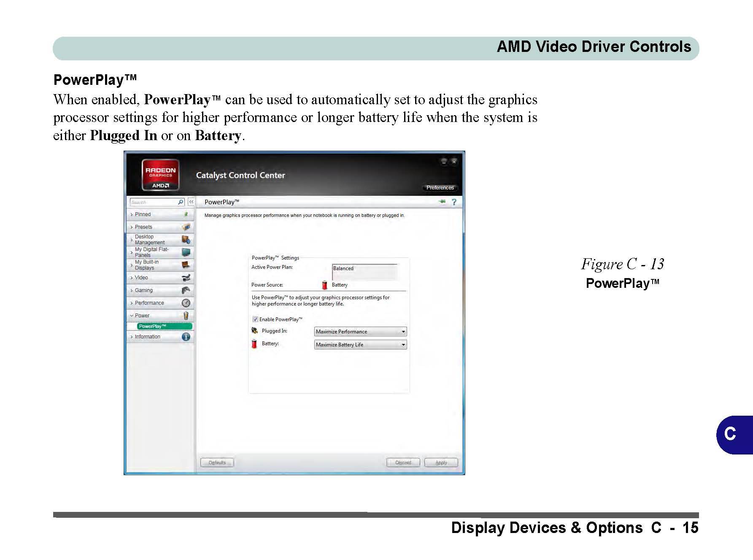Open the Plugged In Maximize Performance dropdown
Screen dimensions: 753x560
click(361, 332)
